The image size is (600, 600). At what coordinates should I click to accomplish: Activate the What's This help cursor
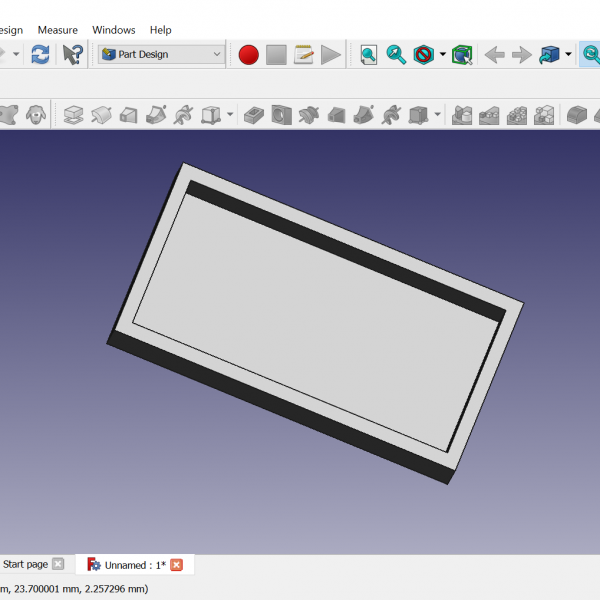[x=73, y=55]
